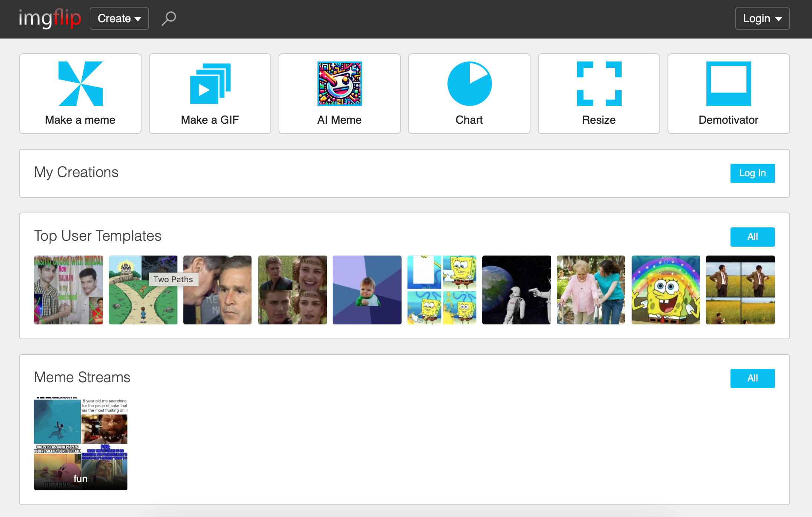Viewport: 812px width, 517px height.
Task: Select the Two Paths template thumbnail
Action: (x=143, y=290)
